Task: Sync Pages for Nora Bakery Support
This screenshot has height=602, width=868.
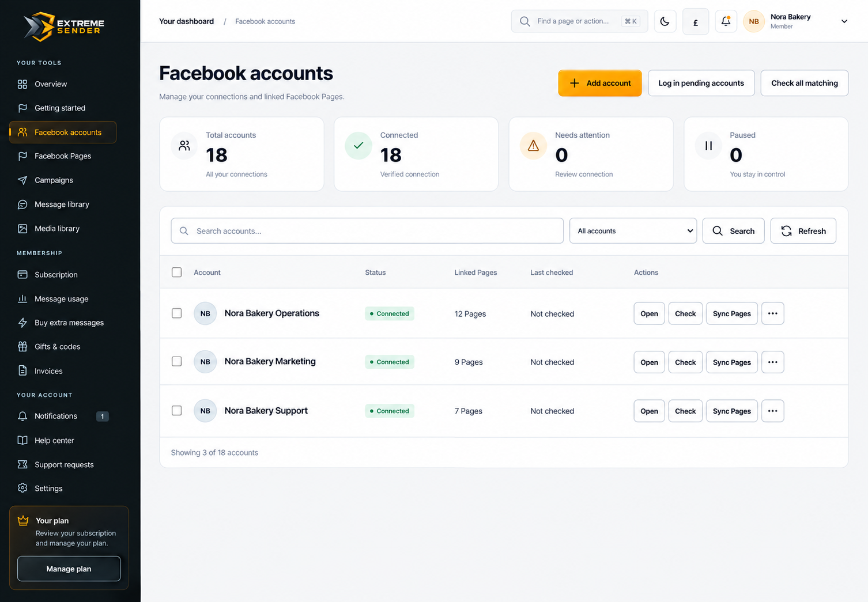Action: 732,411
